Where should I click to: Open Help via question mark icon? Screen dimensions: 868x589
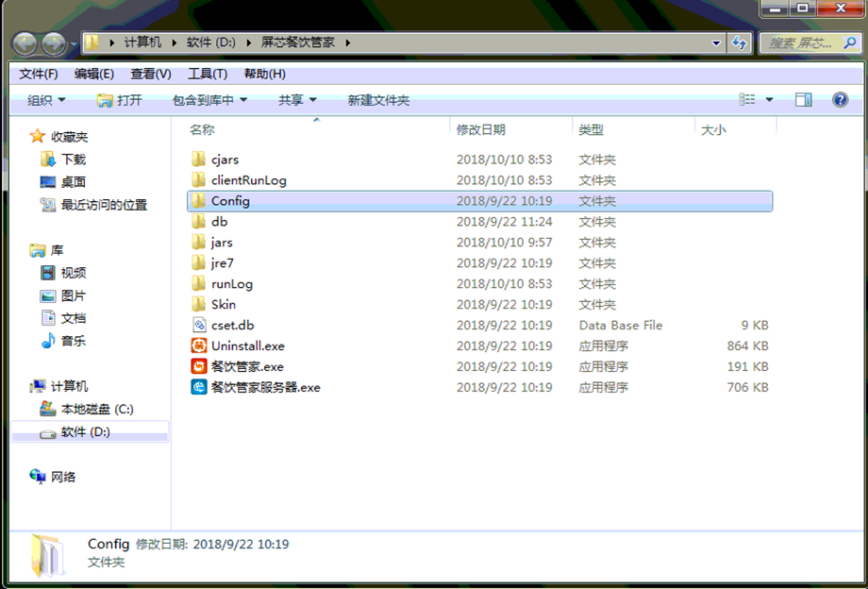[x=840, y=100]
